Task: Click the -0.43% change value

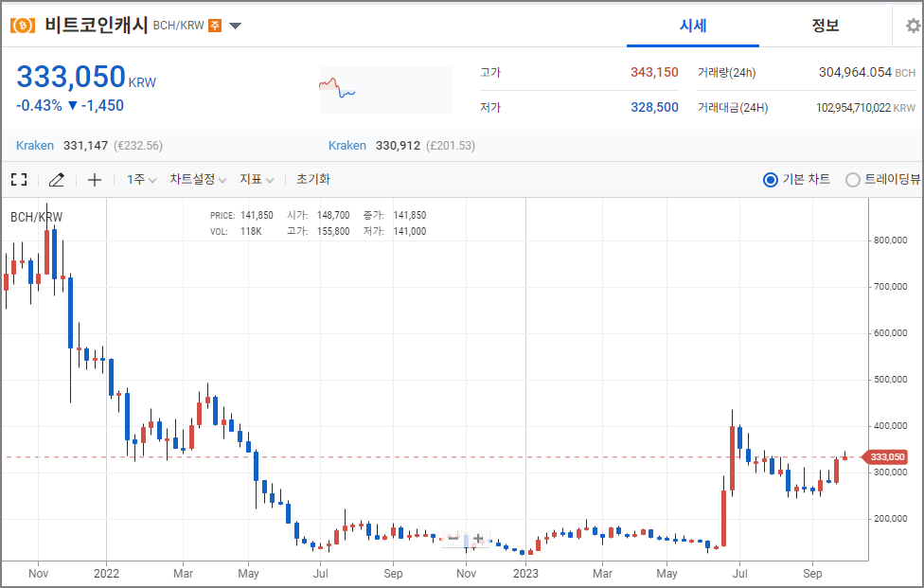Action: tap(39, 105)
